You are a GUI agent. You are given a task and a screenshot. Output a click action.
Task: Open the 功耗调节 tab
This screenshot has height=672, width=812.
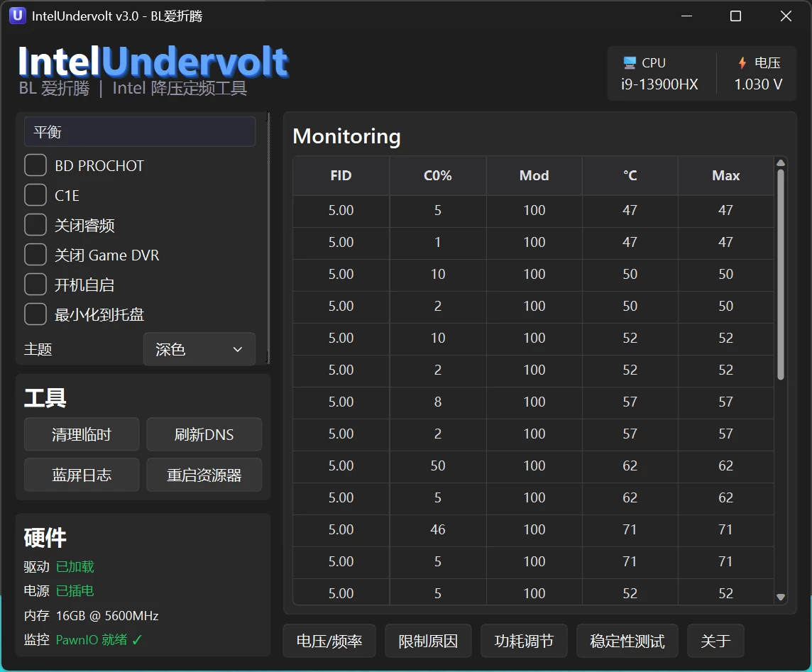(x=524, y=641)
